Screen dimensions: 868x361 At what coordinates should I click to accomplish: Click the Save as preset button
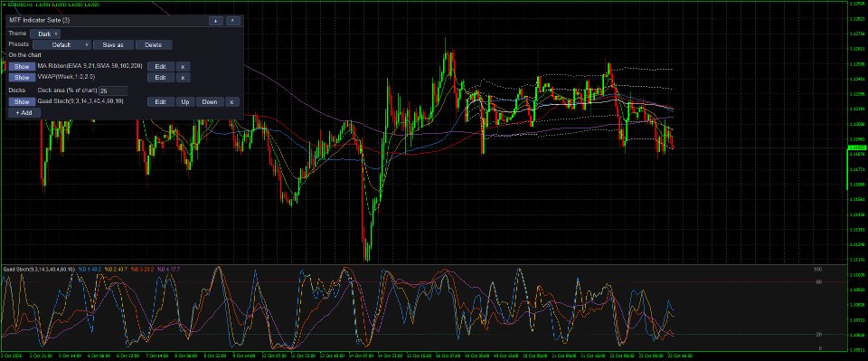coord(114,45)
